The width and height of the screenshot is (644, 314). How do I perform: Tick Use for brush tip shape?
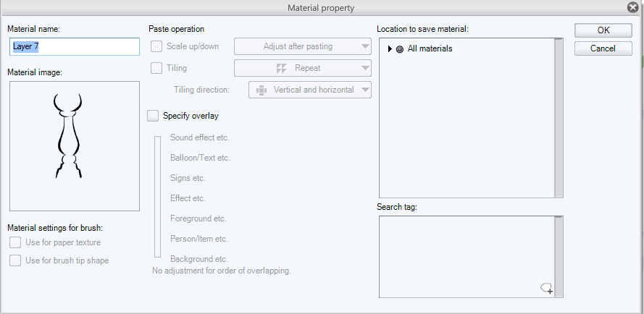click(x=15, y=260)
